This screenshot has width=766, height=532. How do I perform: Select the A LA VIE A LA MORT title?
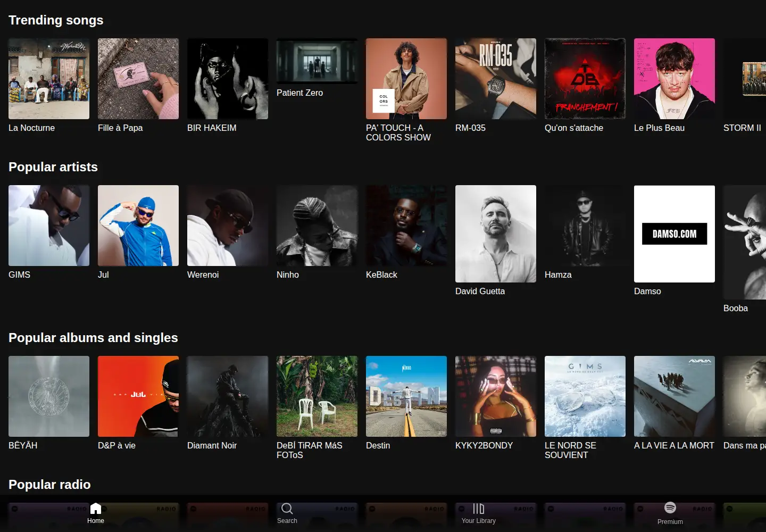[674, 445]
